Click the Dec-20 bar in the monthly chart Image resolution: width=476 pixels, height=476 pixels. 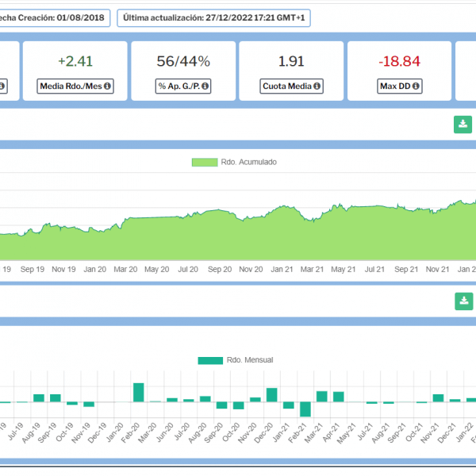[271, 395]
